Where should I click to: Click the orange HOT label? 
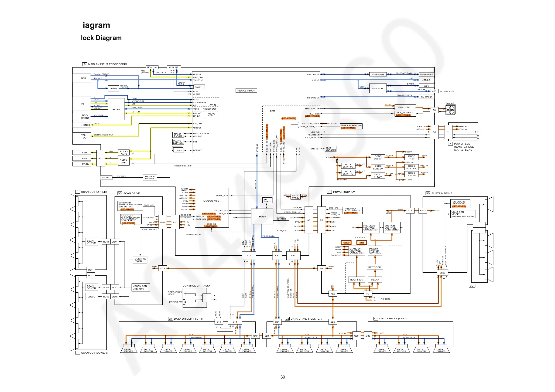[362, 243]
